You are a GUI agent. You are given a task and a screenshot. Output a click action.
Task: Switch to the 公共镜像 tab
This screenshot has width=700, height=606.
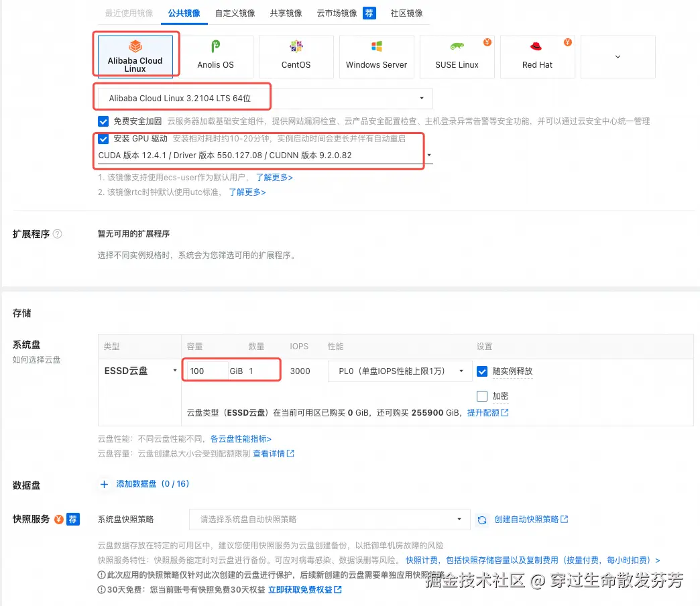pyautogui.click(x=184, y=13)
